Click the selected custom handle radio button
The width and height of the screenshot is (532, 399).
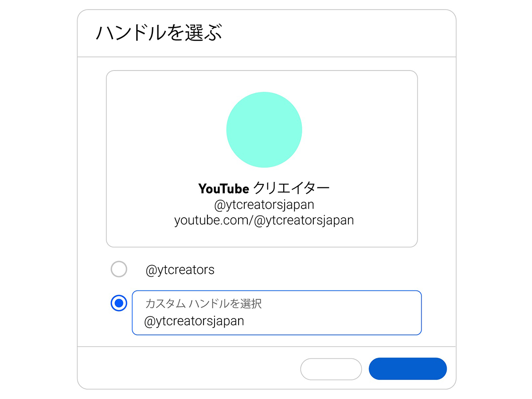pyautogui.click(x=119, y=303)
